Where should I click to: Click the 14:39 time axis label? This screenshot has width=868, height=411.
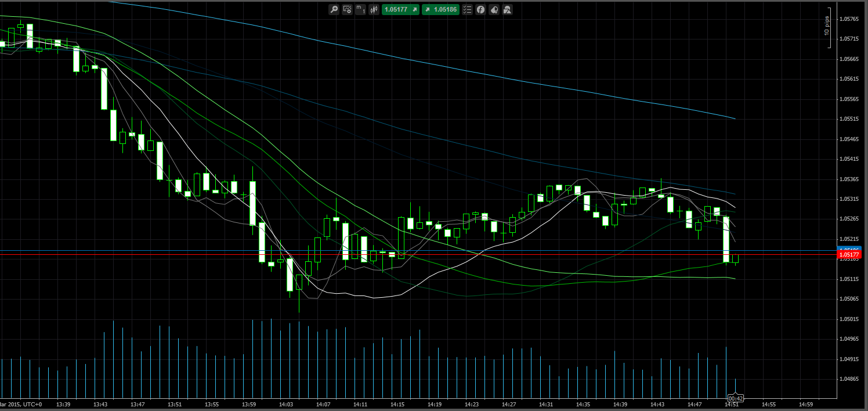tap(620, 404)
